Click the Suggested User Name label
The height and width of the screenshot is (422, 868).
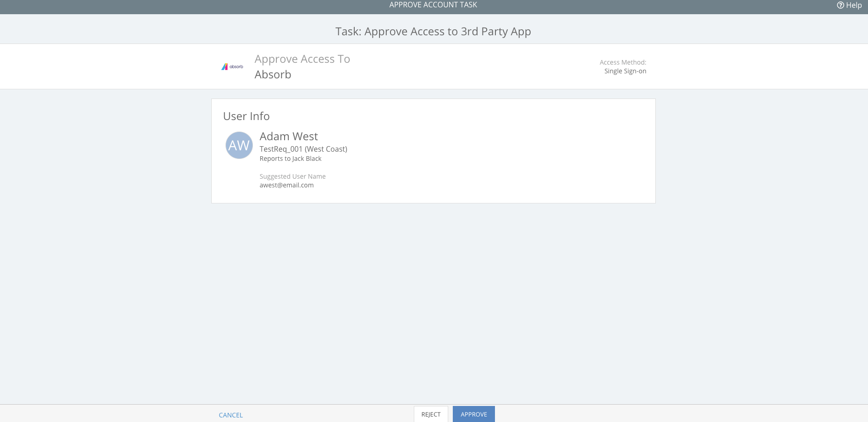292,176
